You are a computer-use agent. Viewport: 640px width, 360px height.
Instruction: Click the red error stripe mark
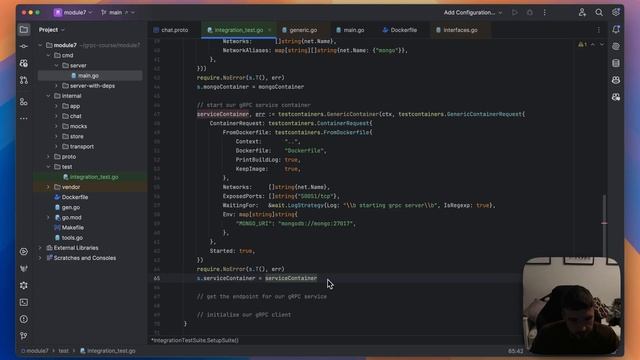click(604, 223)
